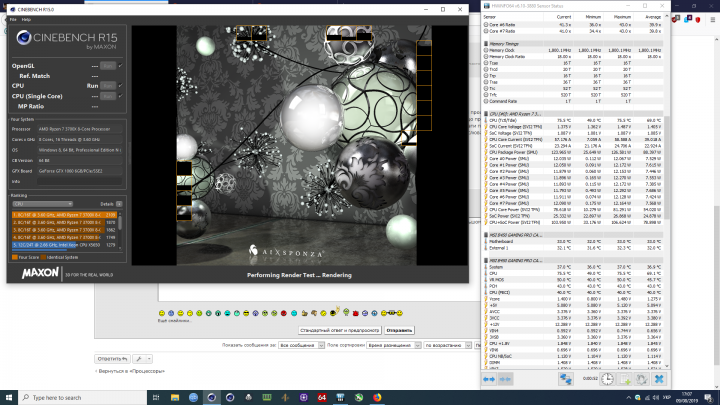Viewport: 720px width, 405px height.
Task: Click the Current column header in HWiNFO
Action: [564, 17]
